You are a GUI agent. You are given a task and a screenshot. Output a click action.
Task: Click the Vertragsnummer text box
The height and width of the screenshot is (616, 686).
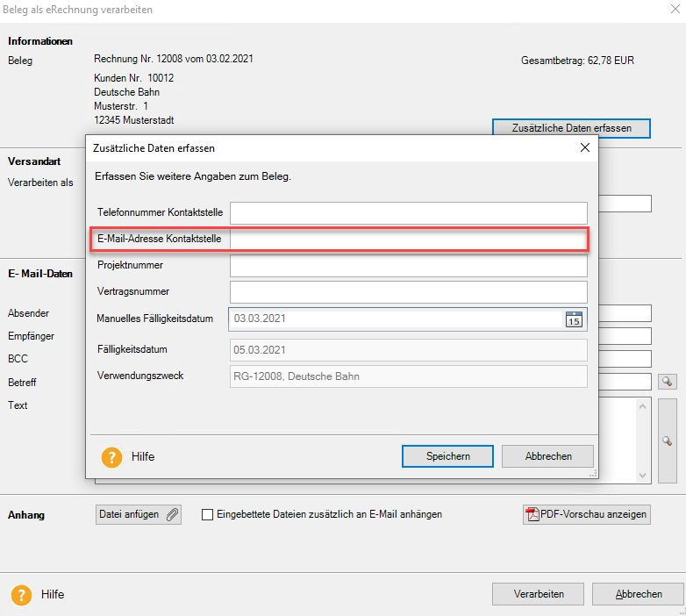[x=408, y=292]
